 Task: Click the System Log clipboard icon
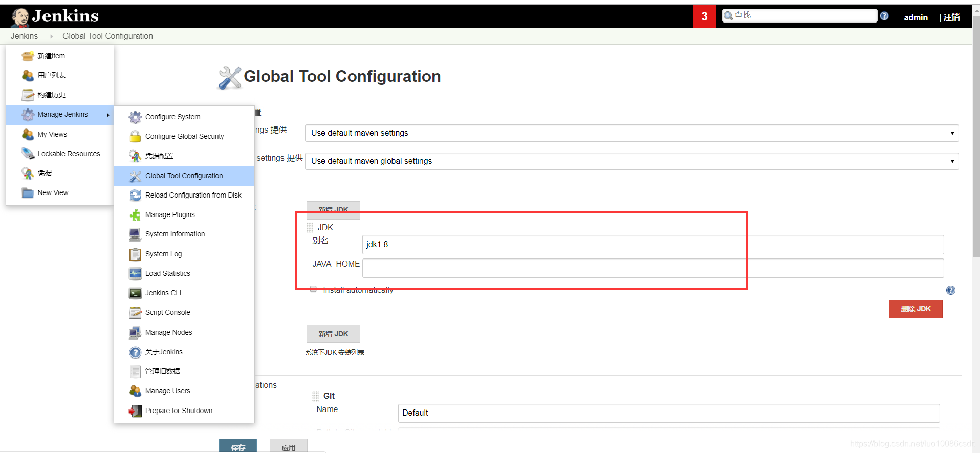tap(135, 254)
